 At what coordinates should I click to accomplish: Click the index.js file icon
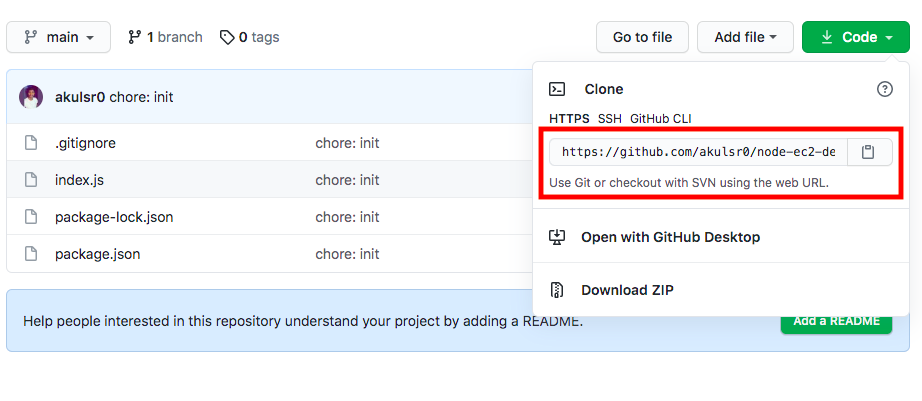pos(31,180)
